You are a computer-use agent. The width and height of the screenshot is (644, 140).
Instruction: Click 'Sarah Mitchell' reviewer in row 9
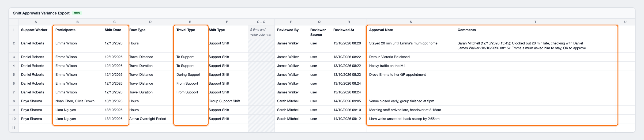(291, 110)
